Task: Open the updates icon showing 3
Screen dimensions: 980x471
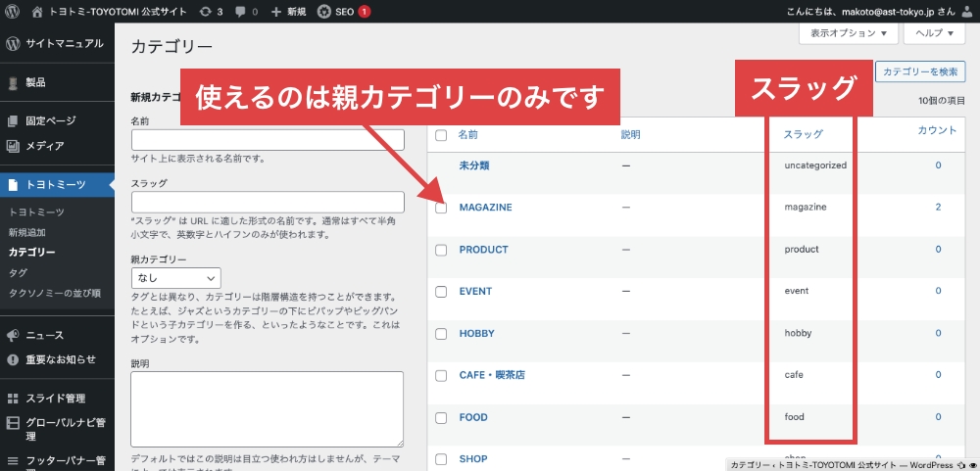Action: 205,11
